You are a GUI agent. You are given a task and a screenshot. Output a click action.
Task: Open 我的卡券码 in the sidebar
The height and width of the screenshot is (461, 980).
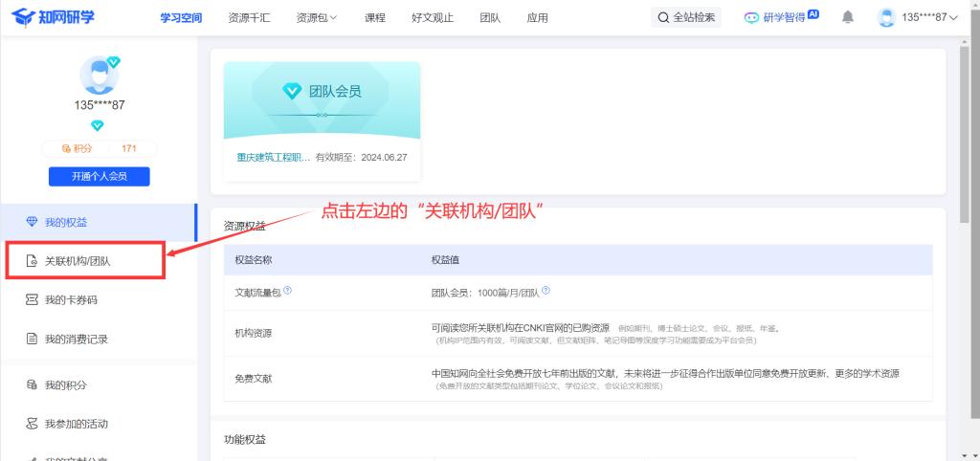pyautogui.click(x=71, y=300)
